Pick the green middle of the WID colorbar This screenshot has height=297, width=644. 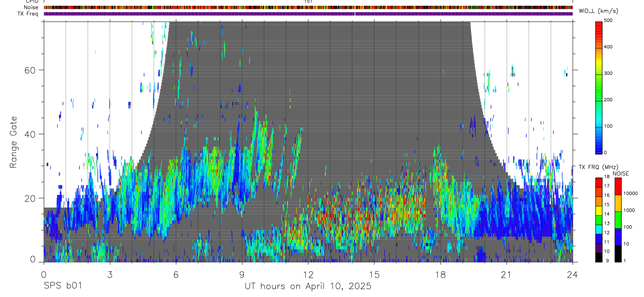pos(598,87)
